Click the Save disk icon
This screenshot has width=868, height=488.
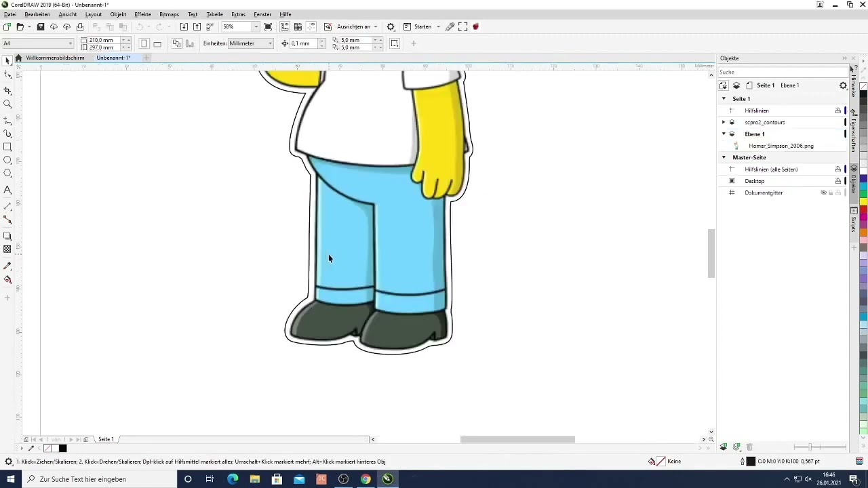pos(41,26)
